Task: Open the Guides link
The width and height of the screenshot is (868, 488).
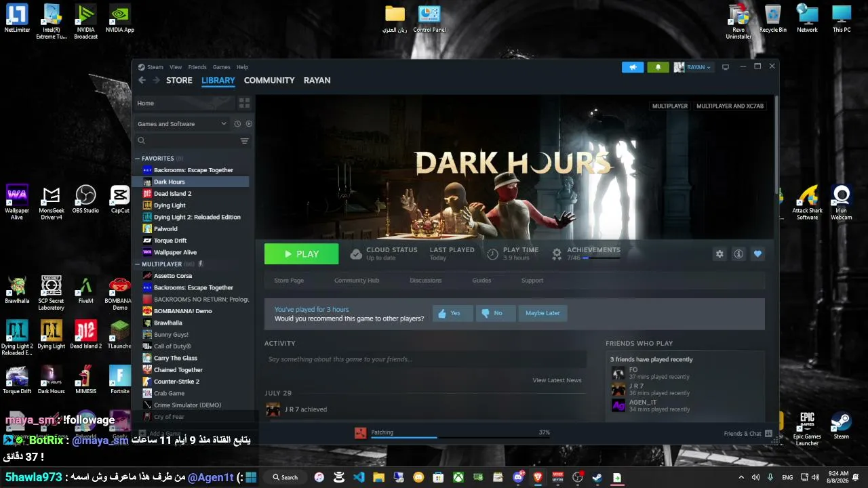Action: (481, 281)
